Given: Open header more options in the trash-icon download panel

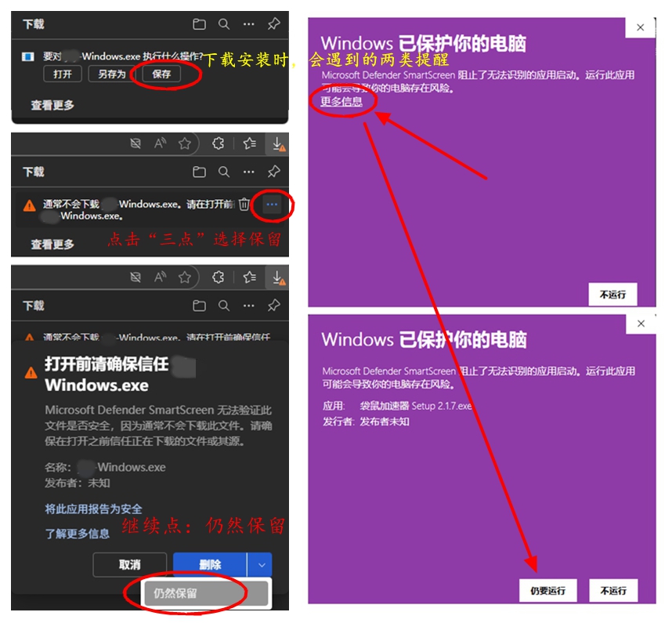Looking at the screenshot, I should (x=248, y=172).
